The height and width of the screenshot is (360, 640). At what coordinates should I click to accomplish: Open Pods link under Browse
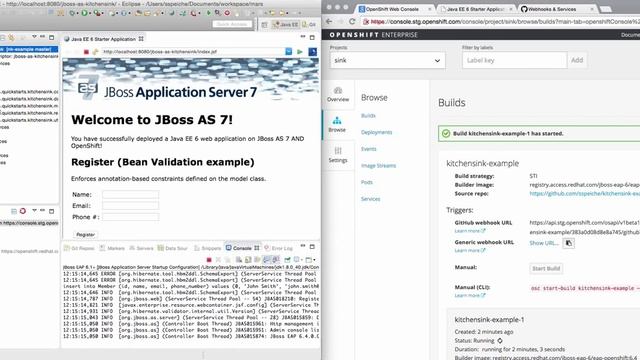click(367, 182)
